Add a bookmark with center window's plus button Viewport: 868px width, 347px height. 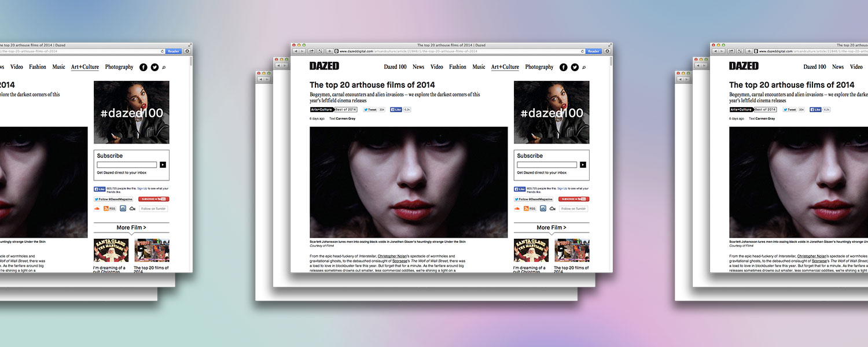(x=329, y=51)
